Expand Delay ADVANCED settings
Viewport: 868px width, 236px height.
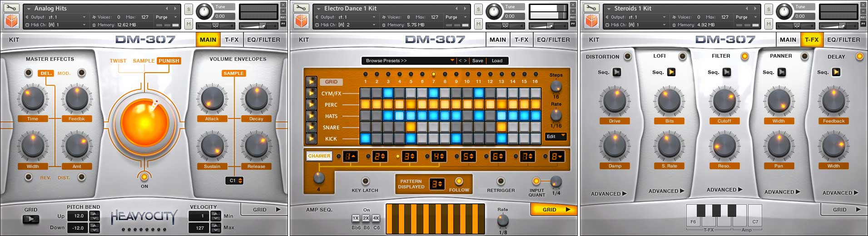point(840,193)
